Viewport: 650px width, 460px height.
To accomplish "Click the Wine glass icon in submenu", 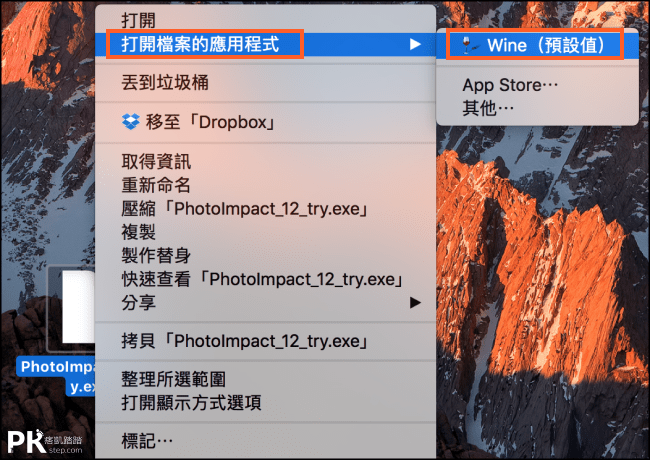I will click(x=469, y=44).
